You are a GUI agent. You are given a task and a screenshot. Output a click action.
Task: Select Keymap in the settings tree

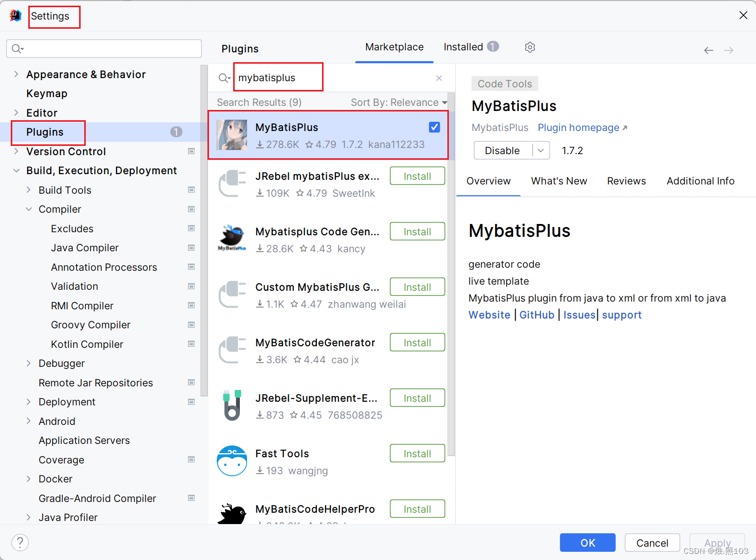pos(47,94)
